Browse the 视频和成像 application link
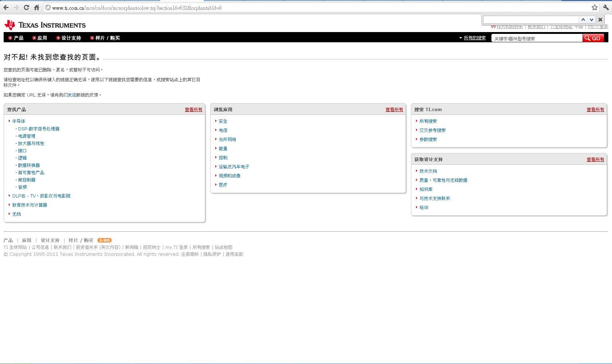 [229, 176]
